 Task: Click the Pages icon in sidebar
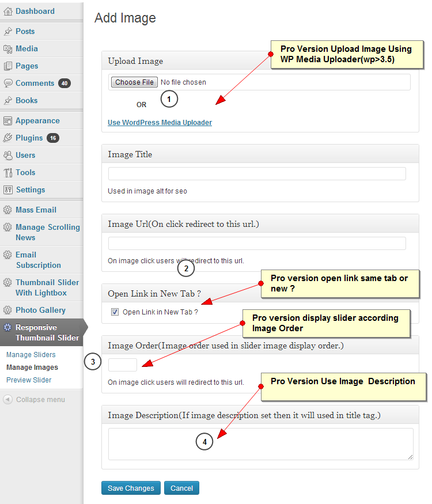pos(7,66)
